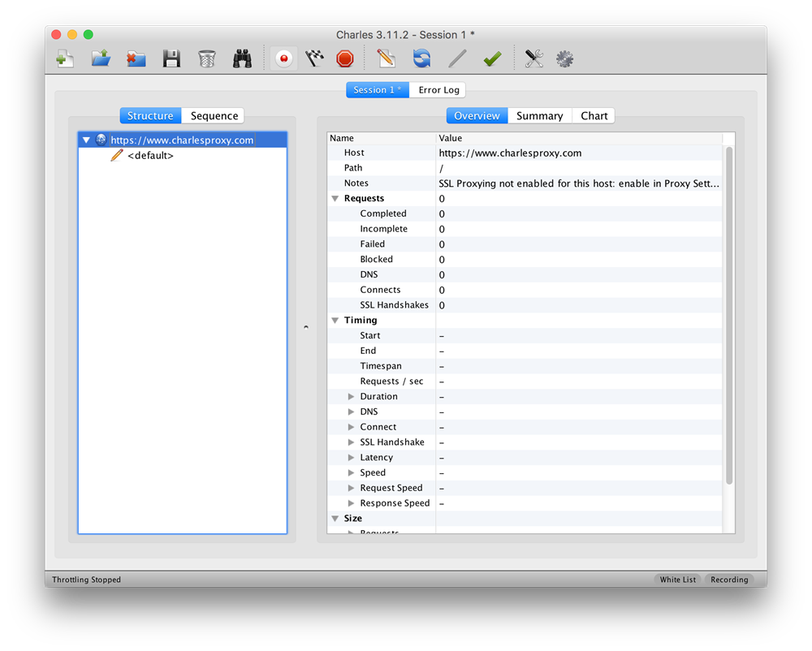Click the Recording status button
812x651 pixels.
pyautogui.click(x=729, y=580)
